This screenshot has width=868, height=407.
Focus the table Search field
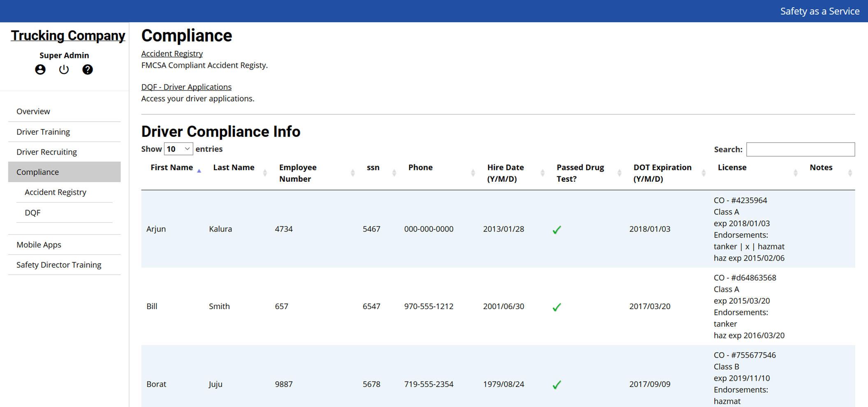click(801, 149)
